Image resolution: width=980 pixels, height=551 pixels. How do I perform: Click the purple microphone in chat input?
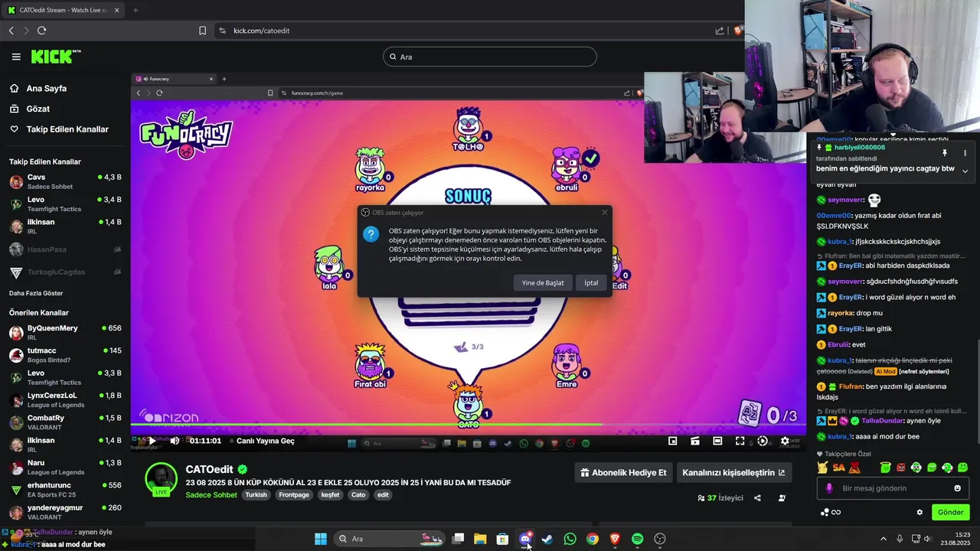pyautogui.click(x=829, y=488)
